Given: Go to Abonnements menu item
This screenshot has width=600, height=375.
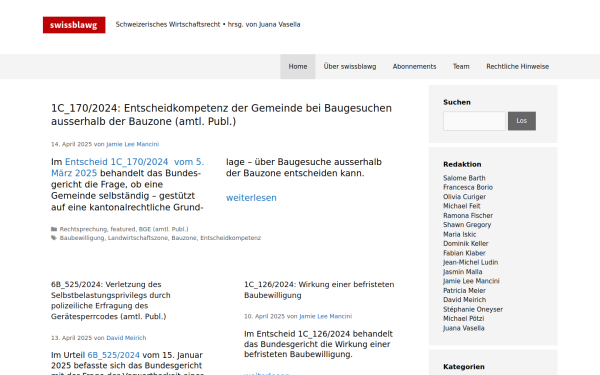Looking at the screenshot, I should (x=414, y=67).
